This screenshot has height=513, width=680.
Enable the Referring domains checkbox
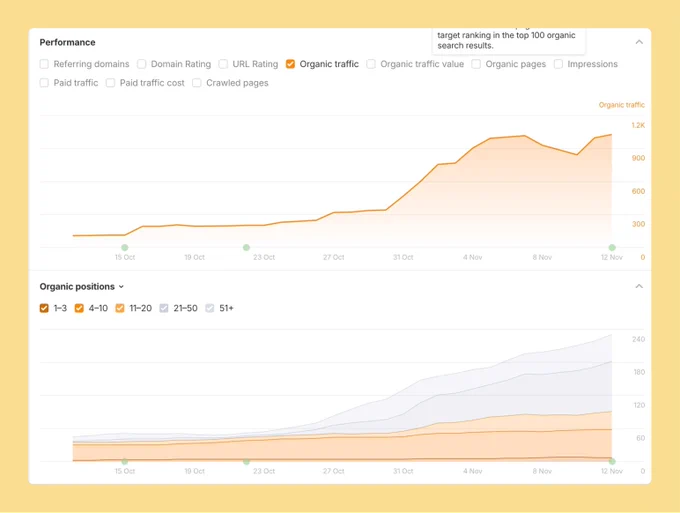click(44, 64)
